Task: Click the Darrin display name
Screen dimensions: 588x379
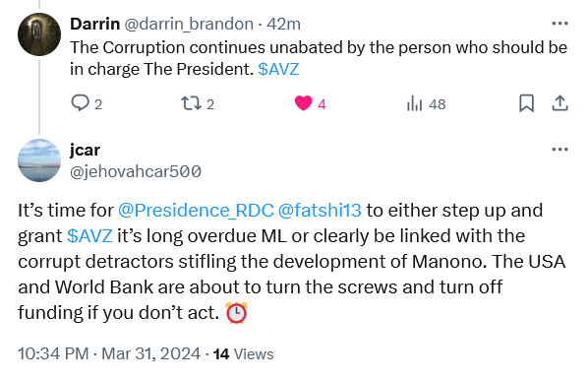Action: tap(94, 24)
